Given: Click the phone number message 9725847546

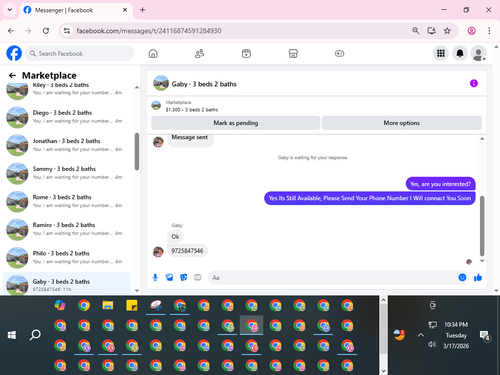Looking at the screenshot, I should [187, 251].
